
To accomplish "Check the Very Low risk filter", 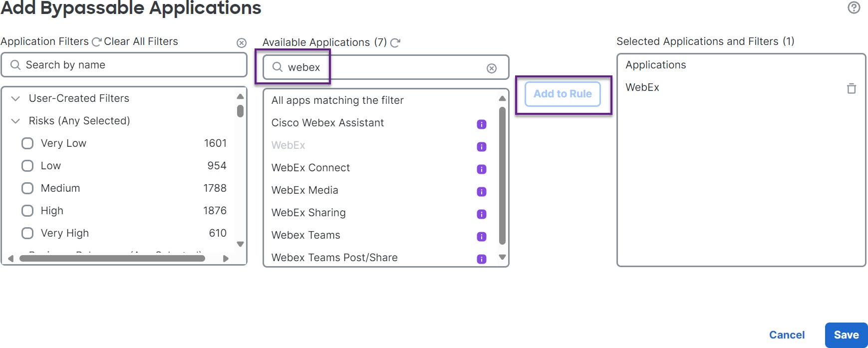I will click(27, 143).
